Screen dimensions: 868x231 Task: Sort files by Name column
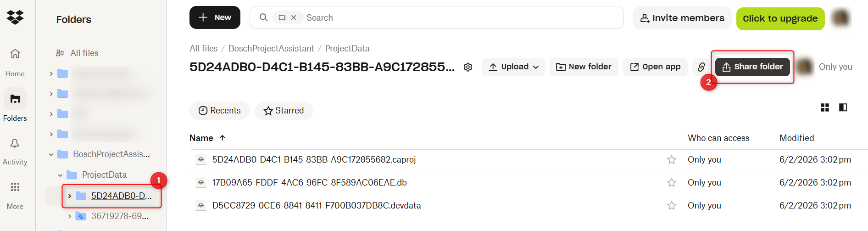click(x=201, y=138)
